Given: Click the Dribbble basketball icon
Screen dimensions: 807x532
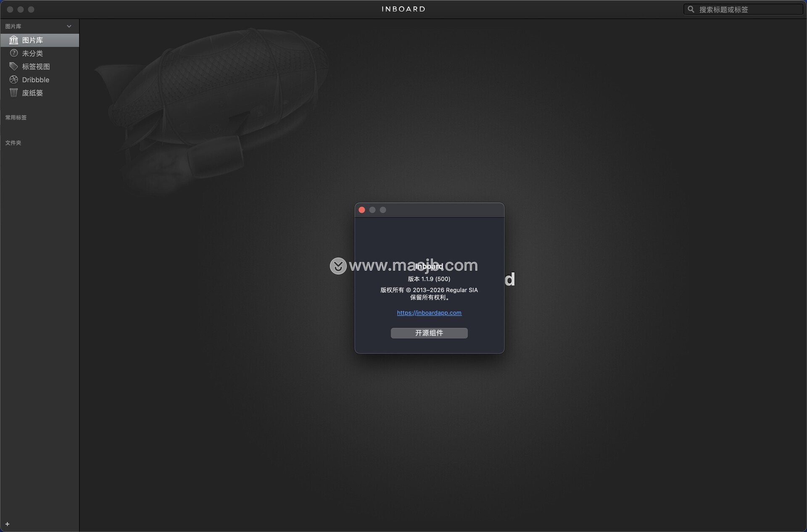Looking at the screenshot, I should [x=13, y=79].
